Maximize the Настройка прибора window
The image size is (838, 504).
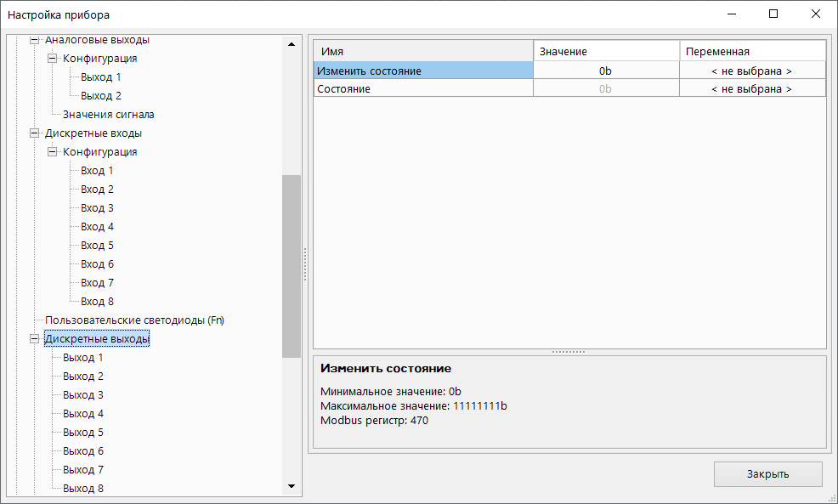(x=773, y=14)
